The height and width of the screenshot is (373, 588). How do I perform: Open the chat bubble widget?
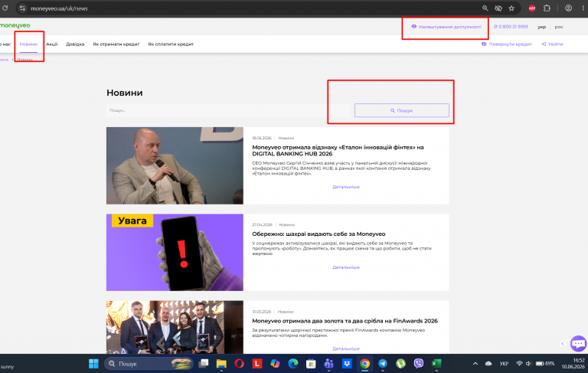pyautogui.click(x=578, y=343)
